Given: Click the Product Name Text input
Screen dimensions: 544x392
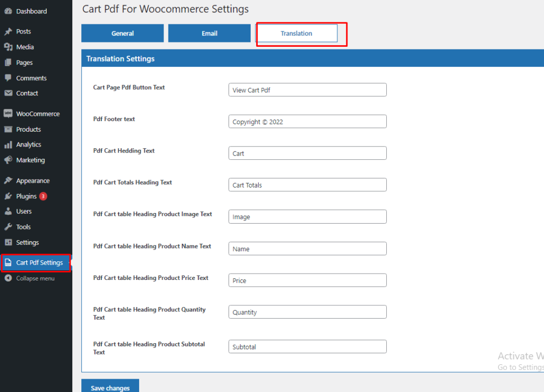Looking at the screenshot, I should (308, 249).
